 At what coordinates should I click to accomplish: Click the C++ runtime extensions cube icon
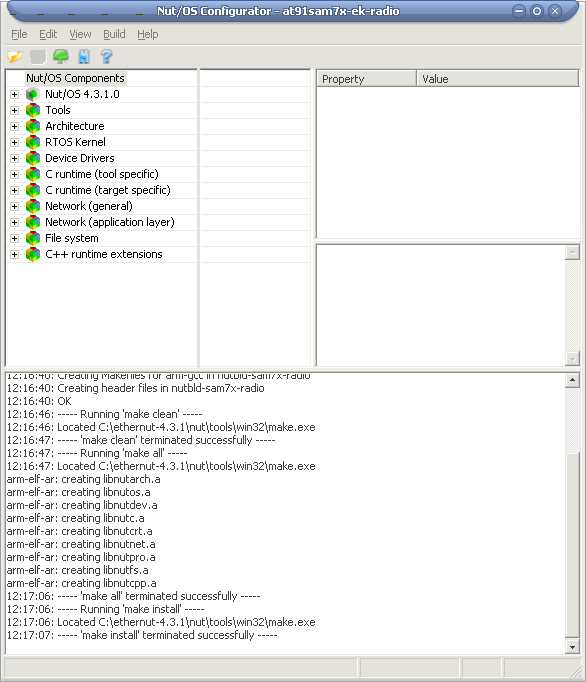click(33, 254)
